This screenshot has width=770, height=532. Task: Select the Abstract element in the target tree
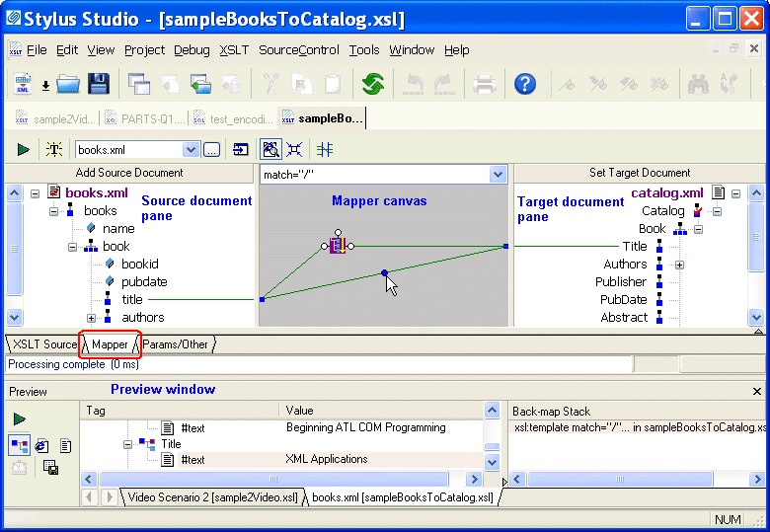(x=624, y=318)
